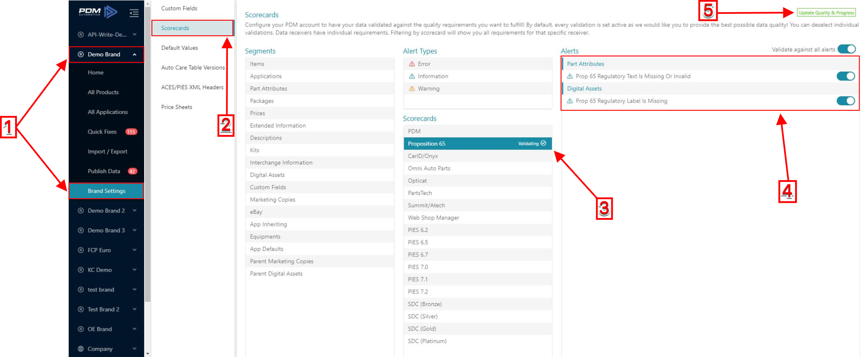Click Update Quality & Progress button
This screenshot has height=357, width=868.
[x=826, y=13]
